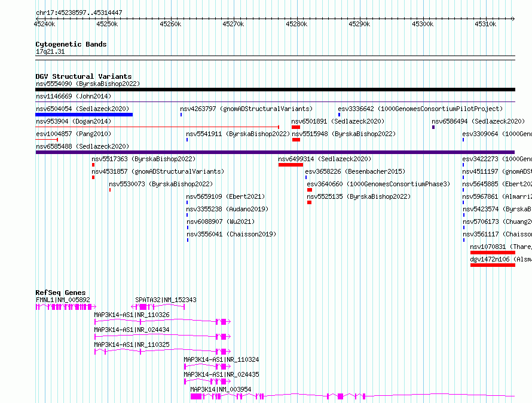Click nsv5517363 (ByrskaBishop2022) label
This screenshot has width=532, height=403.
pyautogui.click(x=143, y=159)
